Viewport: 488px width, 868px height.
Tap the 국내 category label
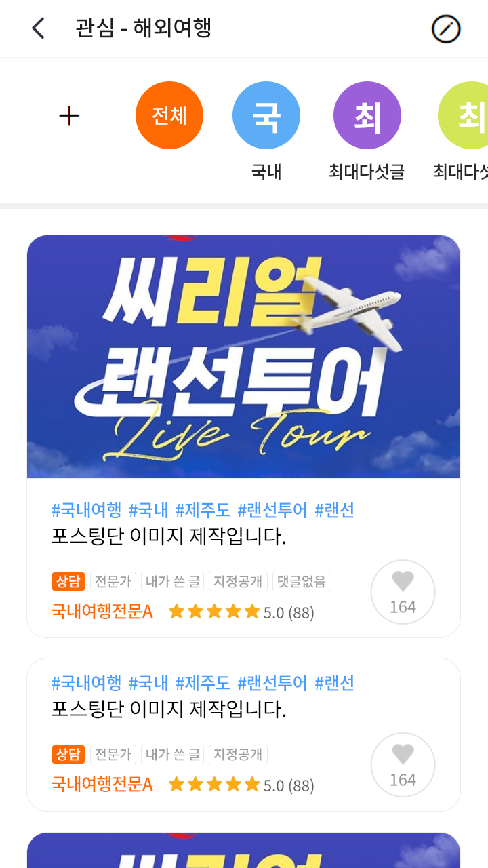266,172
